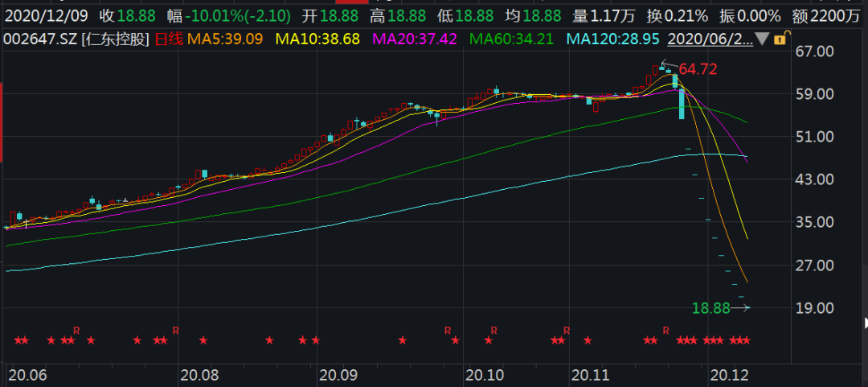Click the green 18.88 lowest price label
Image resolution: width=868 pixels, height=387 pixels.
pos(711,309)
